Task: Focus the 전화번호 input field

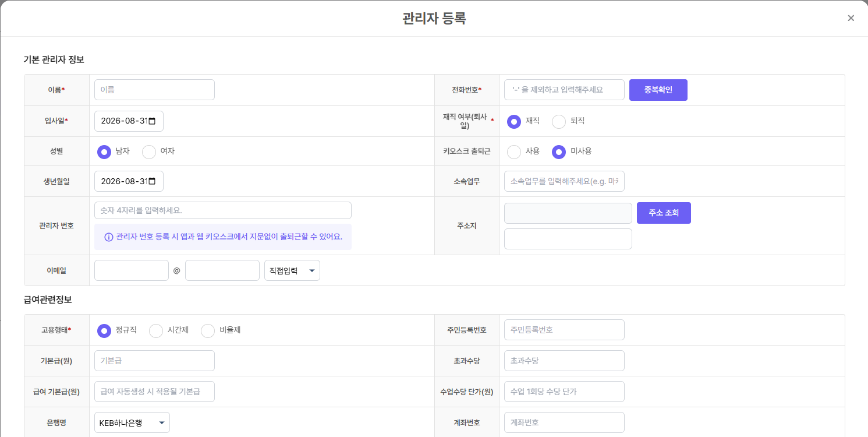Action: [564, 90]
